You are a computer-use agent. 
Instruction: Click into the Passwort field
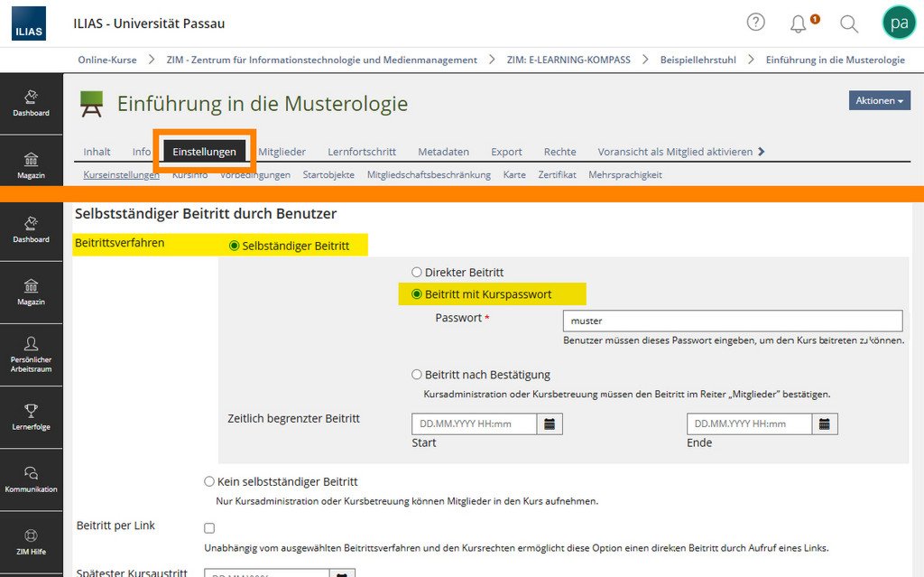(733, 321)
